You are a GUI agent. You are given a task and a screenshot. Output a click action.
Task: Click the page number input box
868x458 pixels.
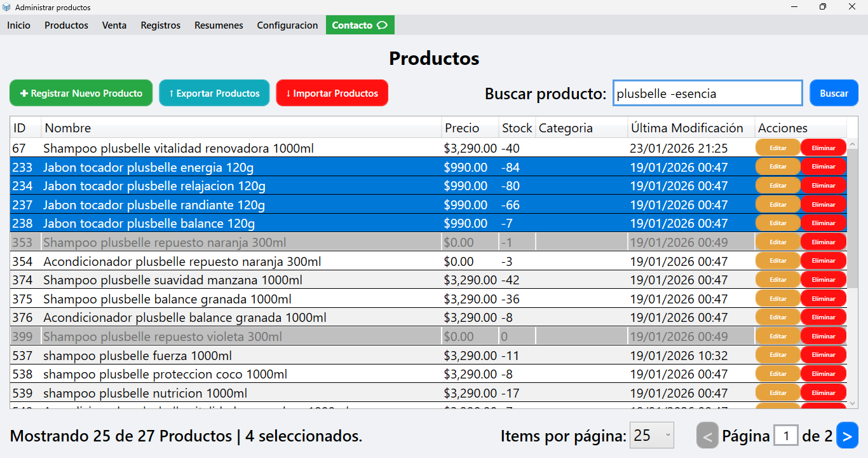pos(786,435)
